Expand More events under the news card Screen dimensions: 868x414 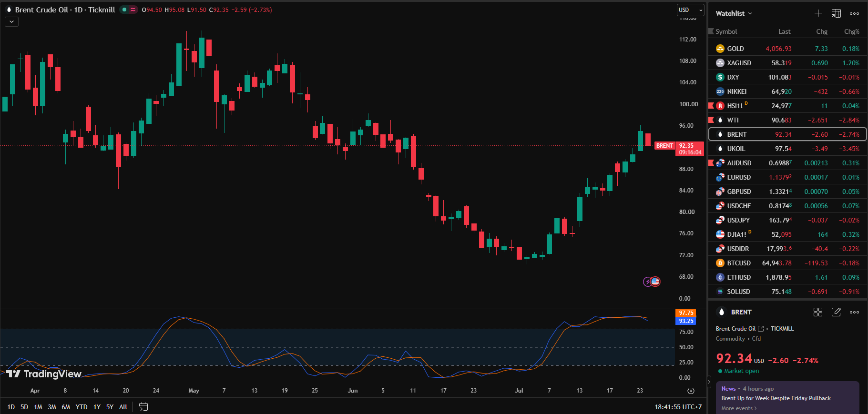click(739, 408)
